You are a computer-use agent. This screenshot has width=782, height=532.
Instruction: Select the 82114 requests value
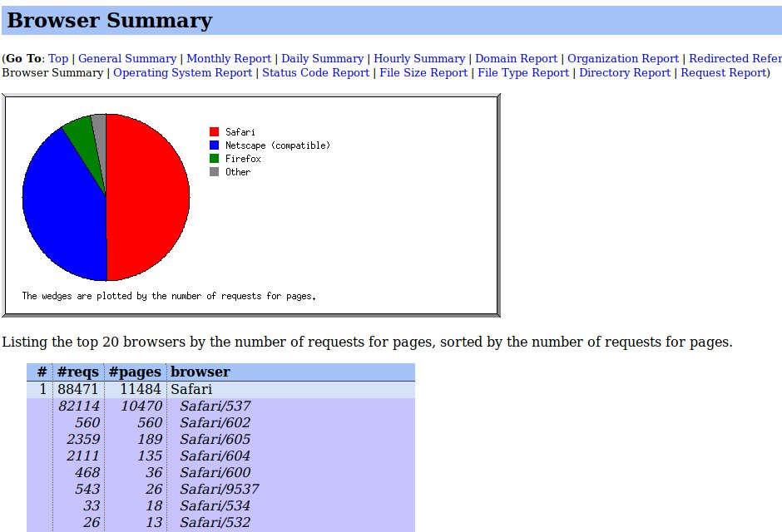click(79, 406)
